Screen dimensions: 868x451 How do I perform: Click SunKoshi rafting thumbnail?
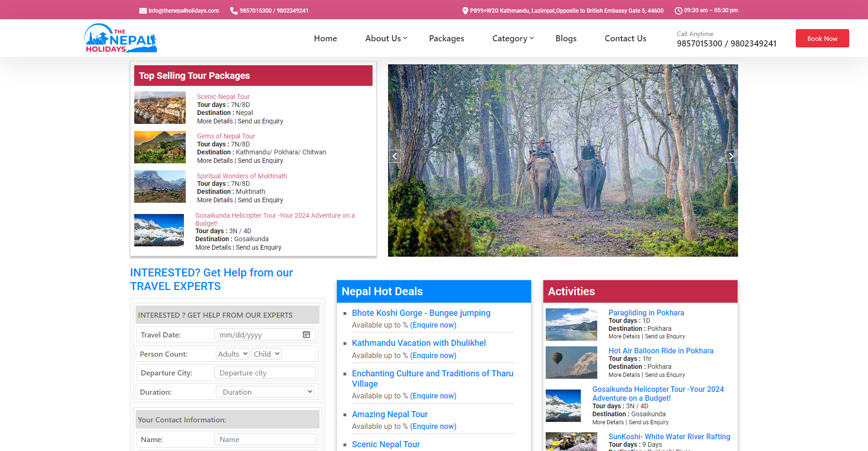tap(571, 442)
